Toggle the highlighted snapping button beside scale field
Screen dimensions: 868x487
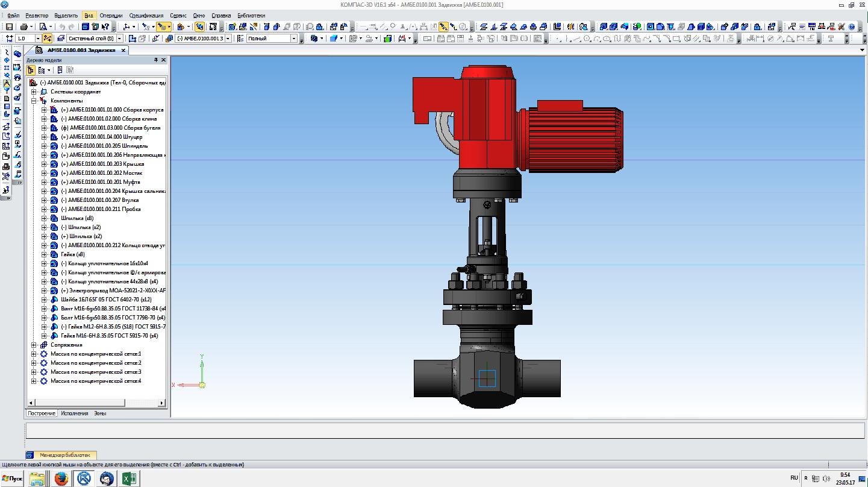[48, 39]
